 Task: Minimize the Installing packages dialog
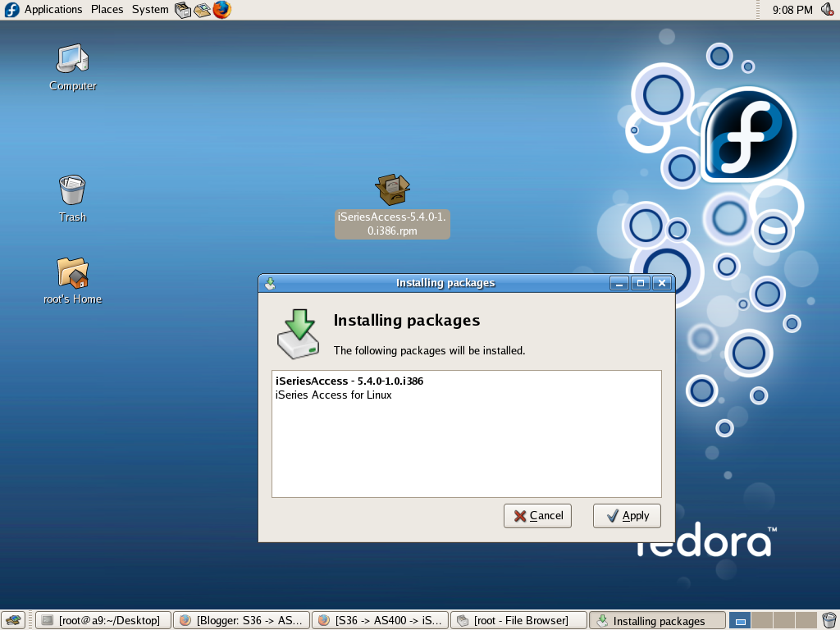coord(619,283)
